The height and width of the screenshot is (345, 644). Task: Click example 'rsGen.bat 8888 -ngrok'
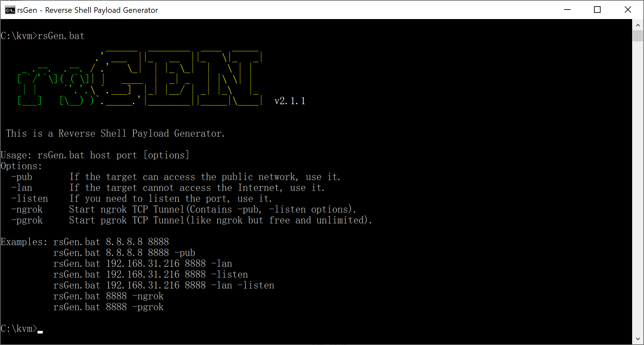click(x=109, y=296)
